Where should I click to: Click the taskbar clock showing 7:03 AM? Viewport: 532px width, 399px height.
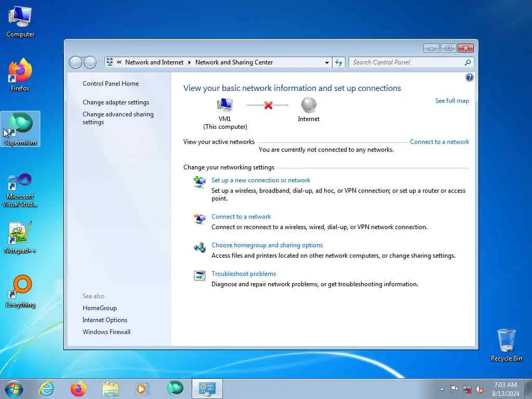505,389
